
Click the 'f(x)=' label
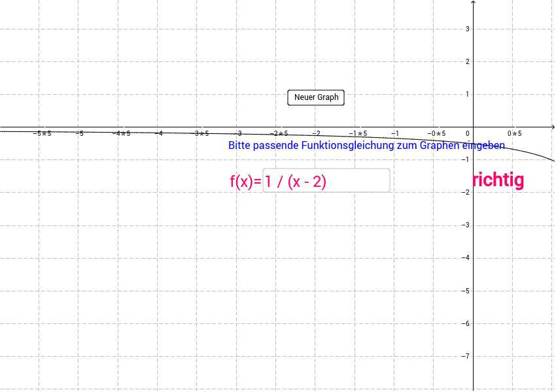[246, 182]
